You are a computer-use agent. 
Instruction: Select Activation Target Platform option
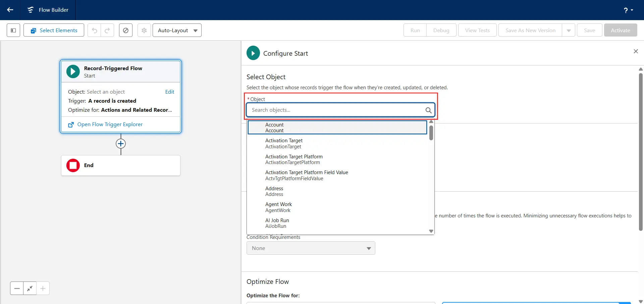coord(338,159)
